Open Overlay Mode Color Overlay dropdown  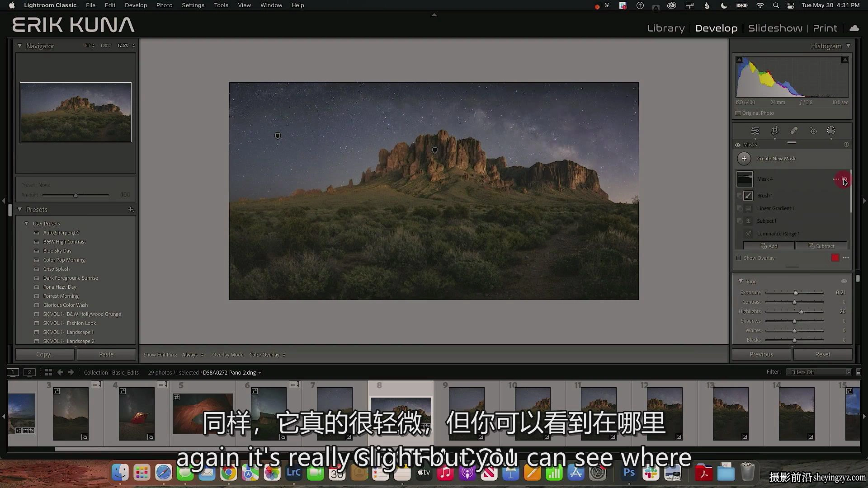267,355
